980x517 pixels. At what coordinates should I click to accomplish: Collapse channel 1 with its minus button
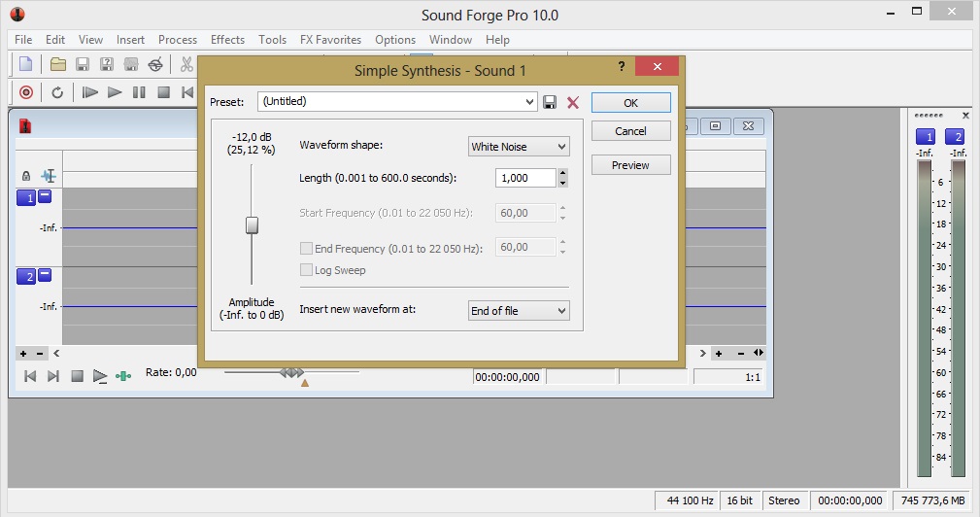tap(45, 195)
